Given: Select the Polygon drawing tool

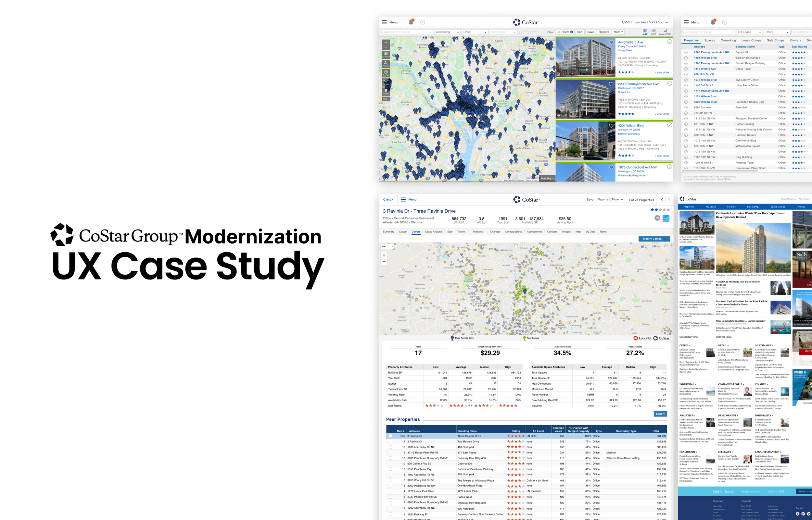Looking at the screenshot, I should [x=386, y=64].
